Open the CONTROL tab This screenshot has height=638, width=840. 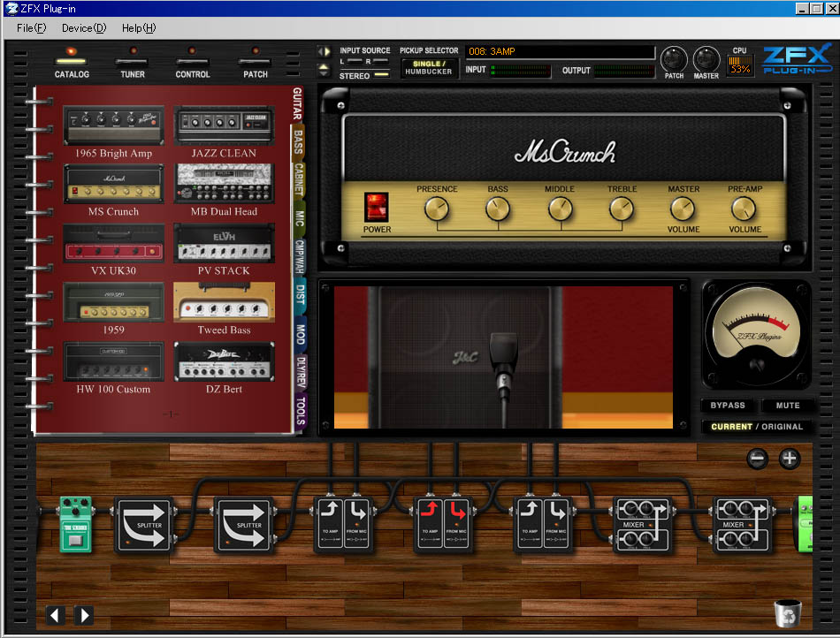point(193,64)
